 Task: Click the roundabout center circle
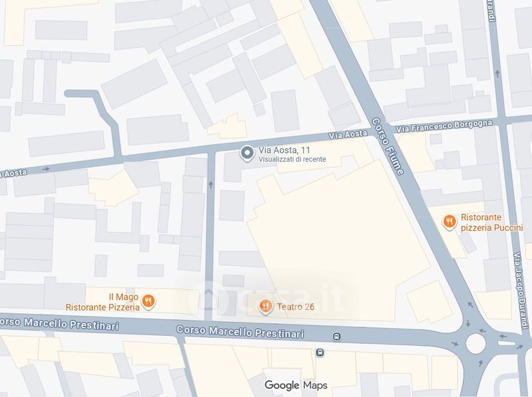tap(475, 343)
